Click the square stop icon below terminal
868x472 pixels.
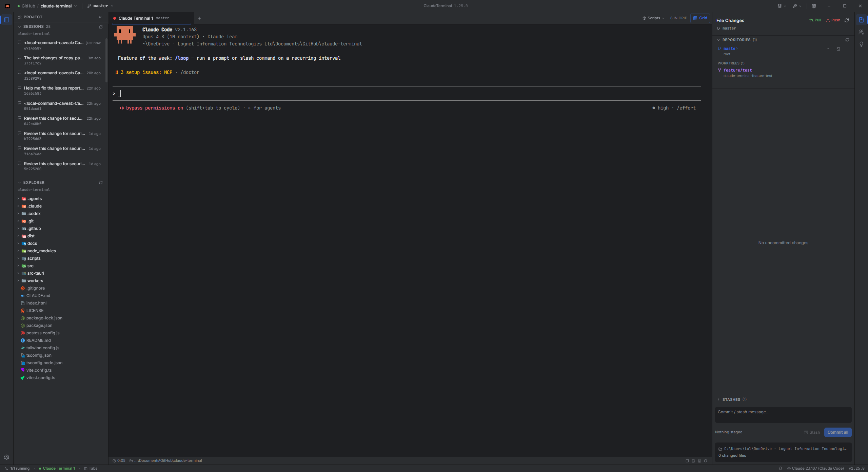687,461
